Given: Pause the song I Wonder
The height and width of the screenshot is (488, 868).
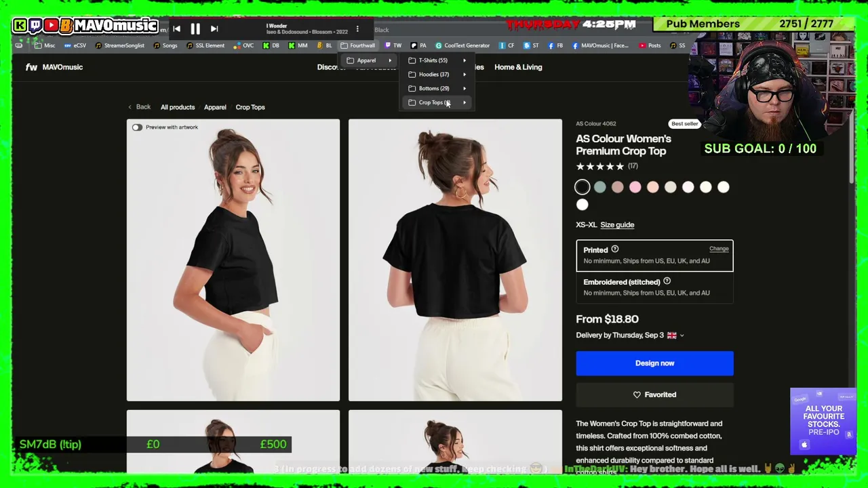Looking at the screenshot, I should pyautogui.click(x=195, y=28).
